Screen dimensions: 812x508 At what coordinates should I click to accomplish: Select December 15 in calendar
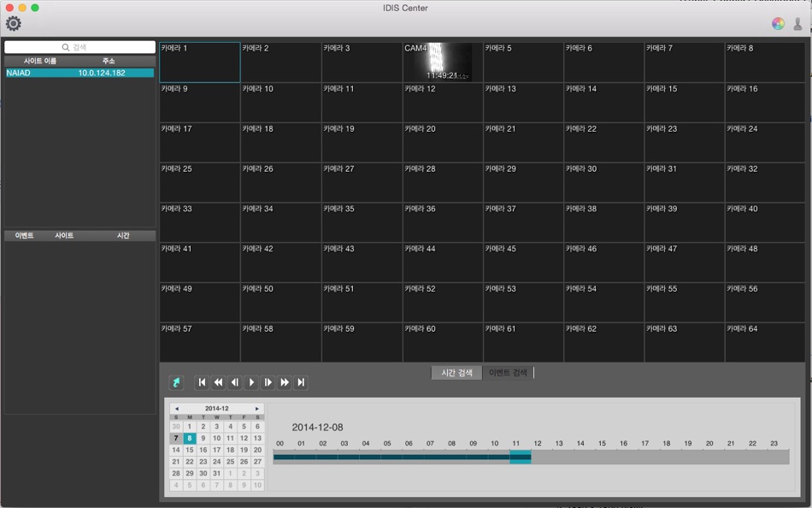pyautogui.click(x=190, y=450)
